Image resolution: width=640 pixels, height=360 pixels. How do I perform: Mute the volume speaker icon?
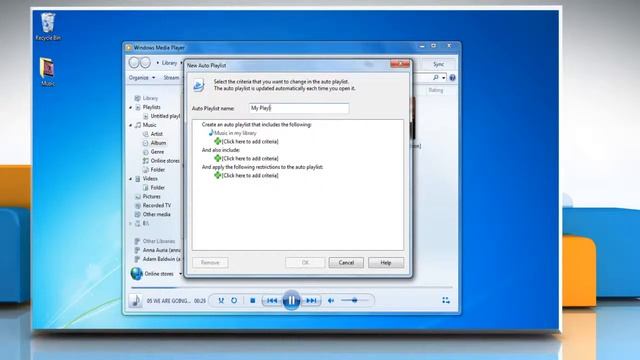[331, 300]
